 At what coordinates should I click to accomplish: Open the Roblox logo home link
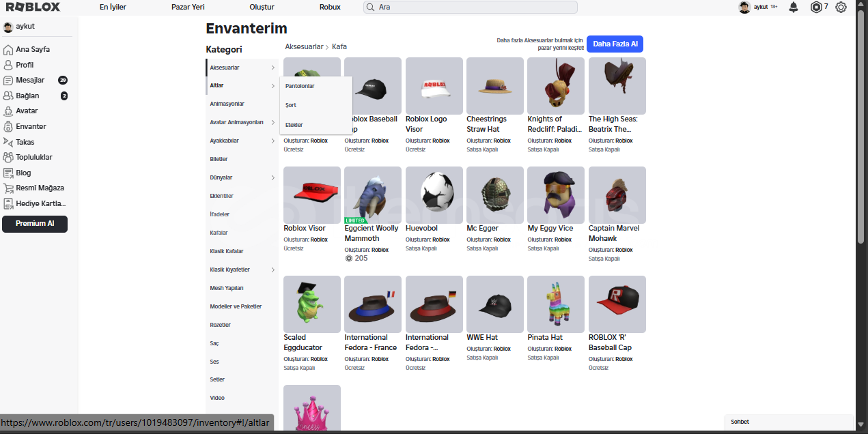pos(33,7)
